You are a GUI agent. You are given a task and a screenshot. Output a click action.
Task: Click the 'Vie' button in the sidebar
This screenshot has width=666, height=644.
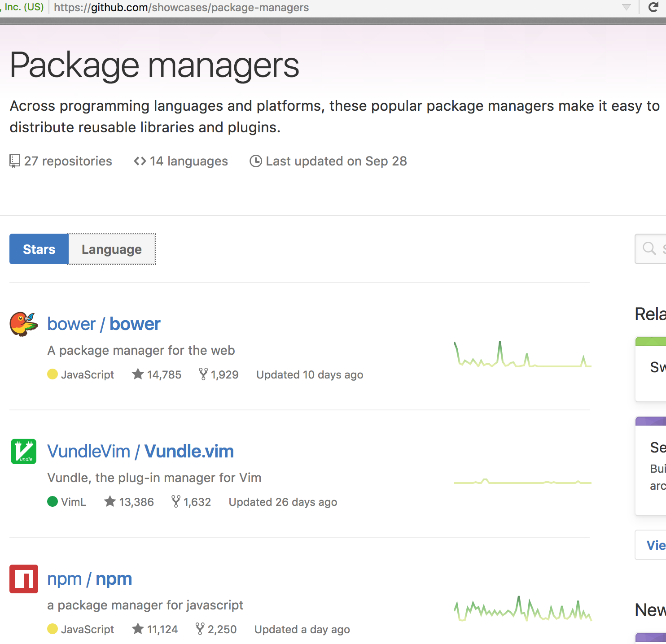tap(651, 545)
